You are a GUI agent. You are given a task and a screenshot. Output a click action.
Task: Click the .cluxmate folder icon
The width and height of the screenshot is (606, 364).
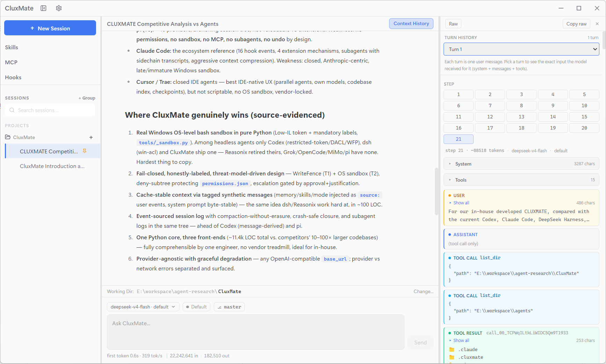coord(452,357)
